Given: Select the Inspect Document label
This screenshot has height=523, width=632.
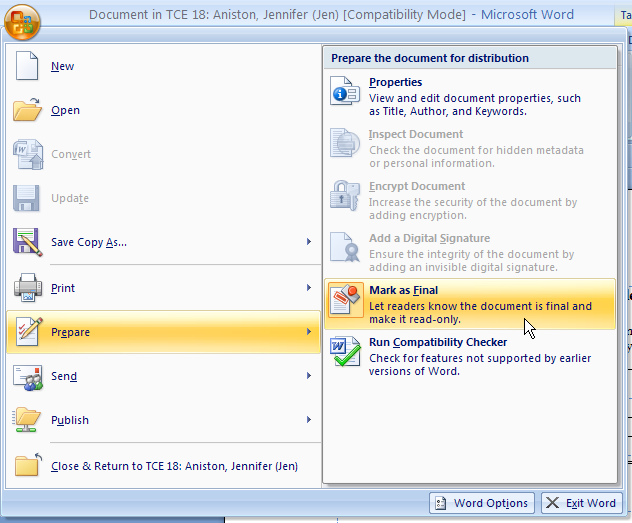Looking at the screenshot, I should (416, 134).
